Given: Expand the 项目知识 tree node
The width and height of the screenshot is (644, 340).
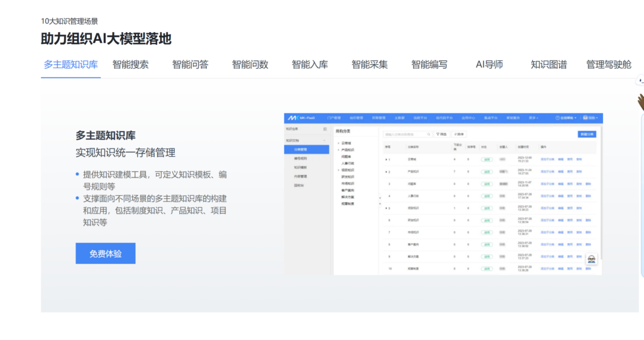Looking at the screenshot, I should click(x=338, y=170).
